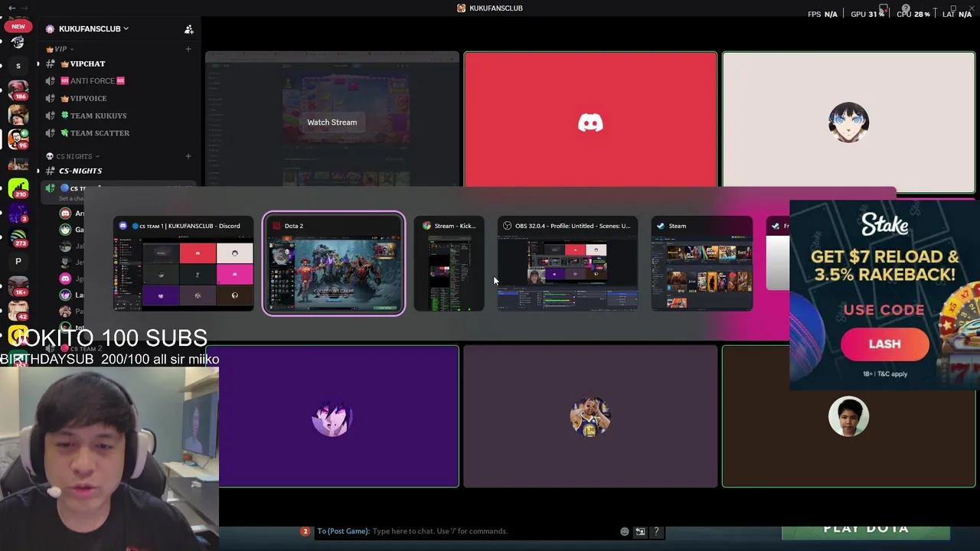Open the KUKUFANSCLUB server dropdown

(x=93, y=29)
